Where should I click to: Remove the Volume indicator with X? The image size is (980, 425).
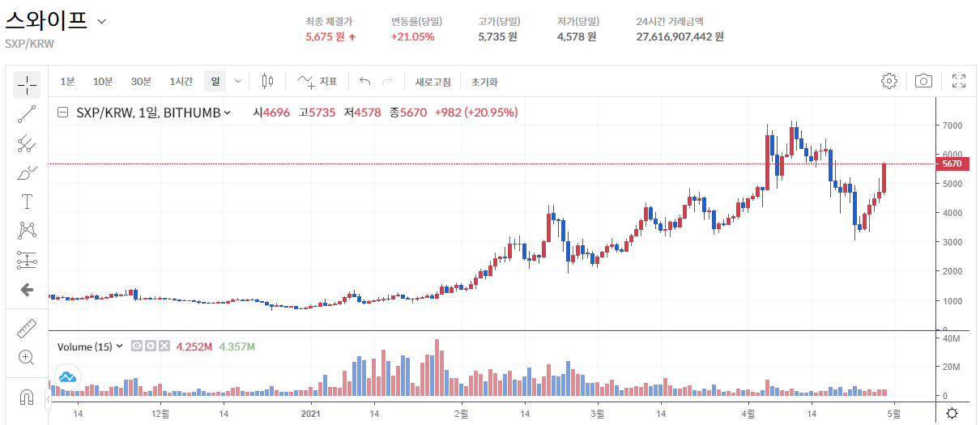[164, 346]
